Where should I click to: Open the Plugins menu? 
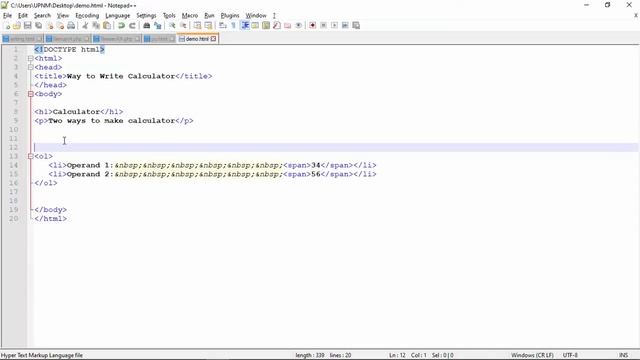tap(230, 16)
